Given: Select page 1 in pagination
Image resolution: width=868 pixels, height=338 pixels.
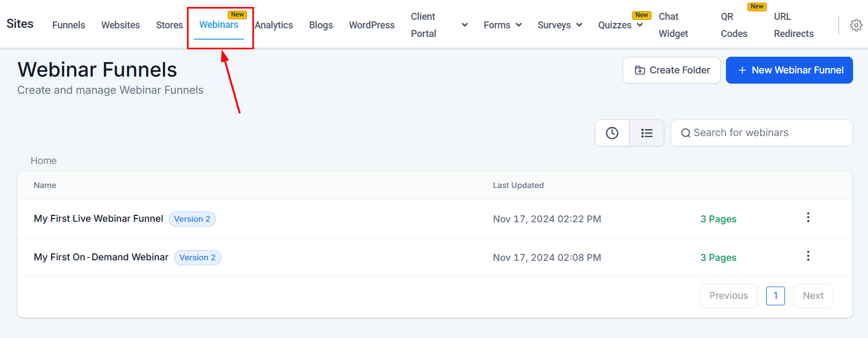Looking at the screenshot, I should [x=775, y=296].
